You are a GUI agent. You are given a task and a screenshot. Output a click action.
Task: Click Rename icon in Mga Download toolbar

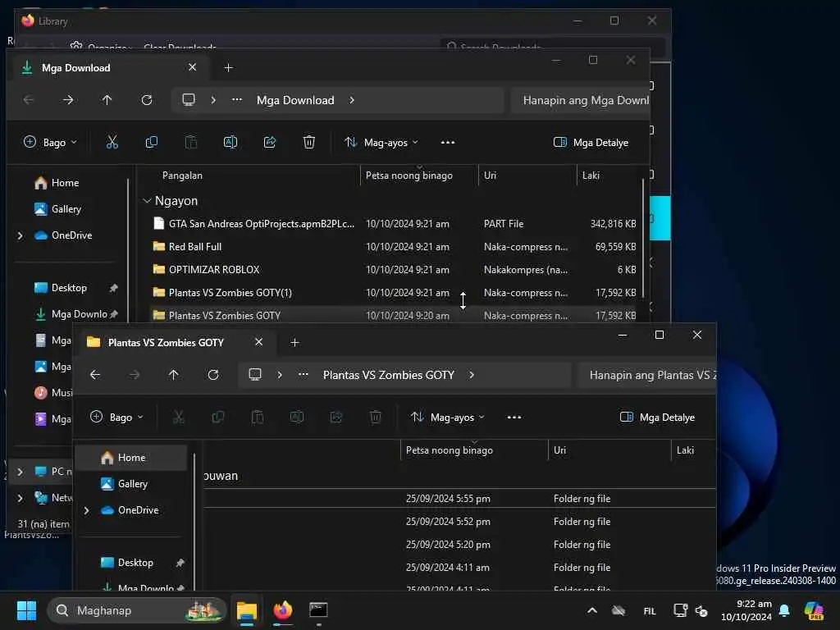click(x=231, y=142)
